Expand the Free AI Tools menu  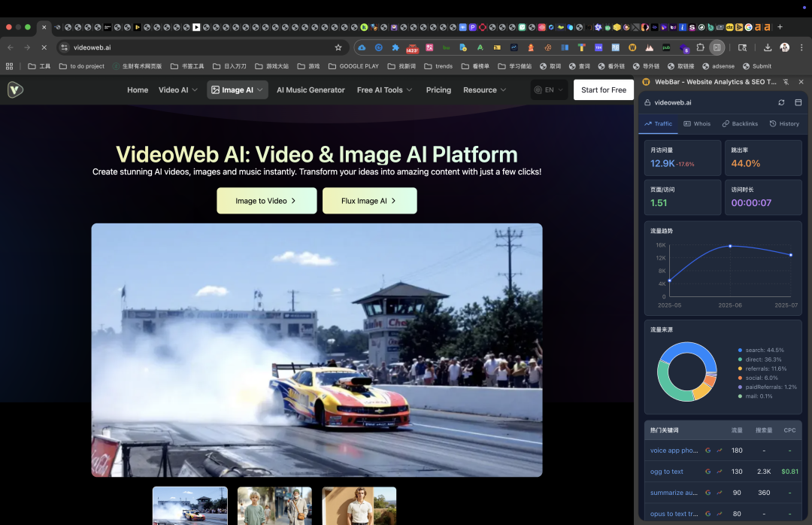point(384,90)
